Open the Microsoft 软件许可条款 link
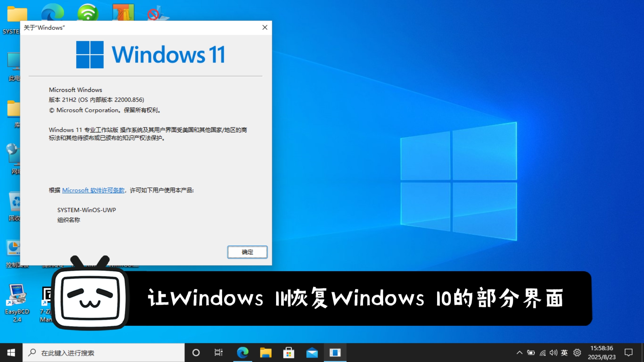 click(x=93, y=190)
